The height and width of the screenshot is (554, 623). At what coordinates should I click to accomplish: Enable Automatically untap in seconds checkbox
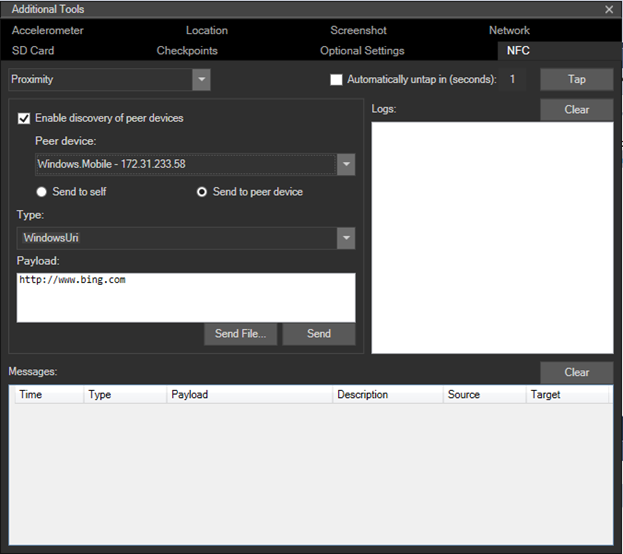click(x=336, y=79)
